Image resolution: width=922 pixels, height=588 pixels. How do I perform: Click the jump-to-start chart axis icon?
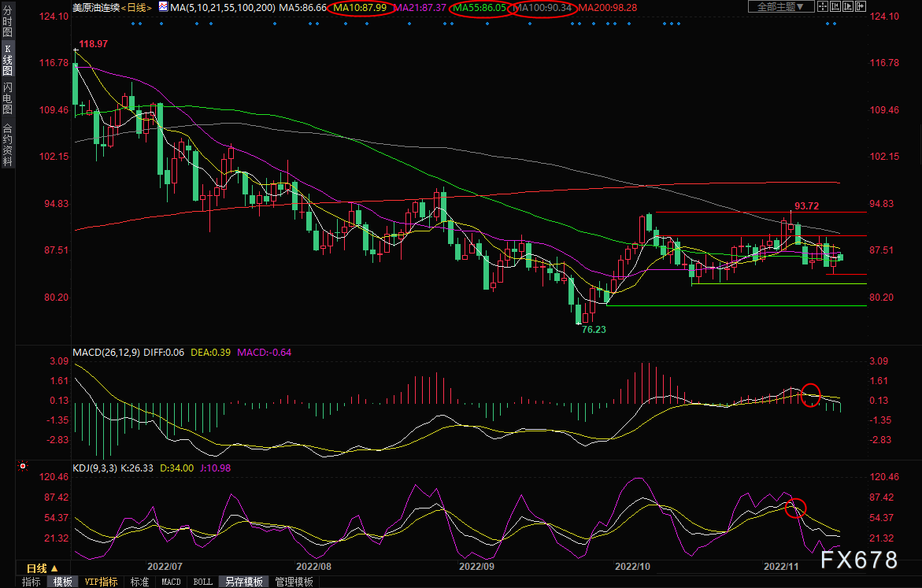(x=835, y=6)
